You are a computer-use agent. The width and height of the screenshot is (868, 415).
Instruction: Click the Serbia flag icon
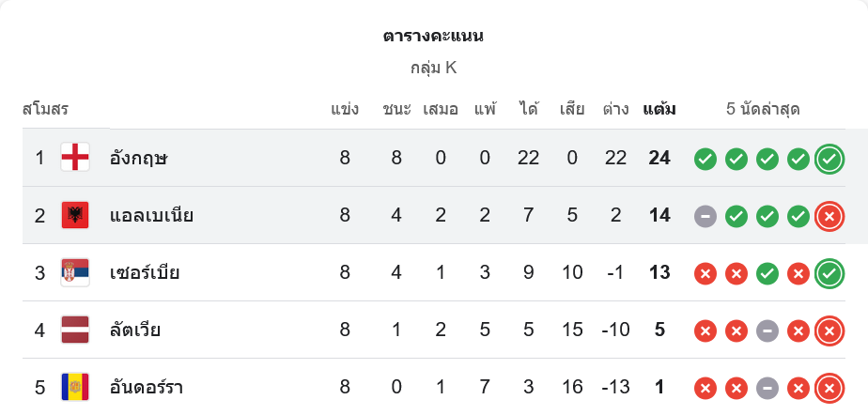click(x=75, y=273)
